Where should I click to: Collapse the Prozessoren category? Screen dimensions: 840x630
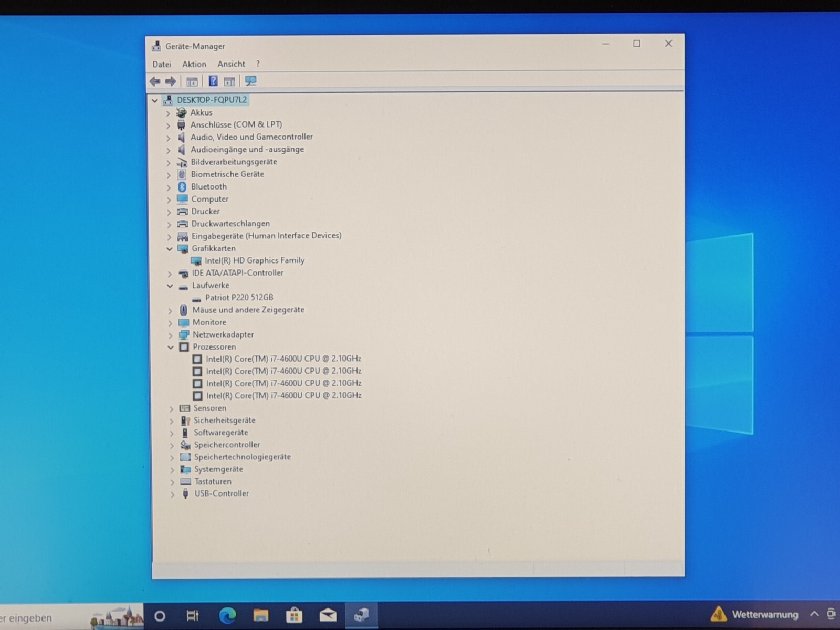point(170,348)
